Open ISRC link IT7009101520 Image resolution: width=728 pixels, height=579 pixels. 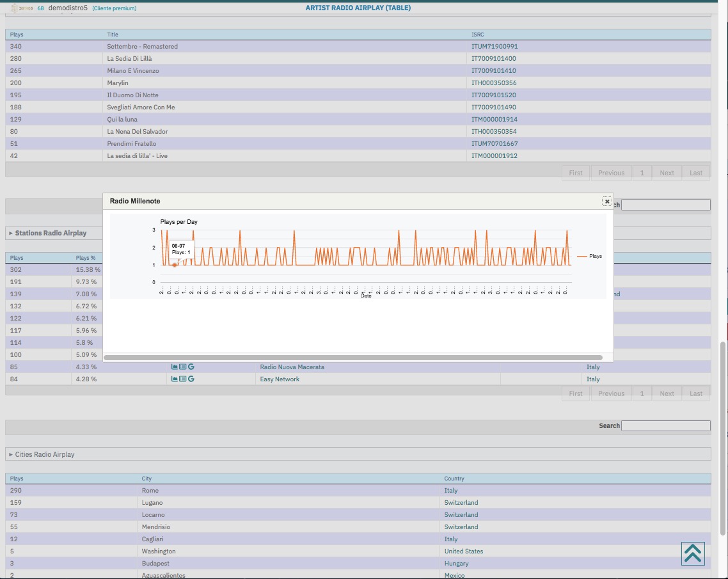click(x=493, y=95)
